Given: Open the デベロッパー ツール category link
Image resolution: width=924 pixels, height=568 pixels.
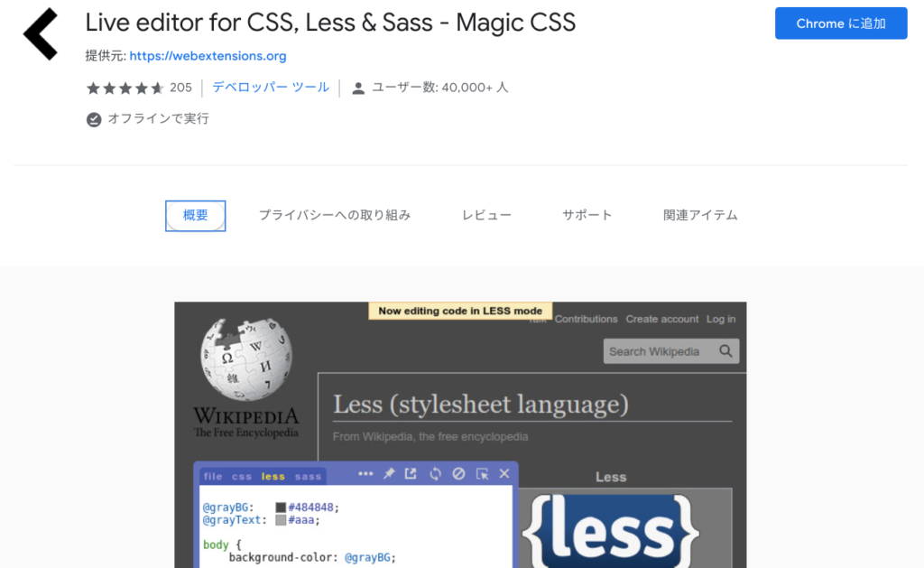Looking at the screenshot, I should click(271, 88).
